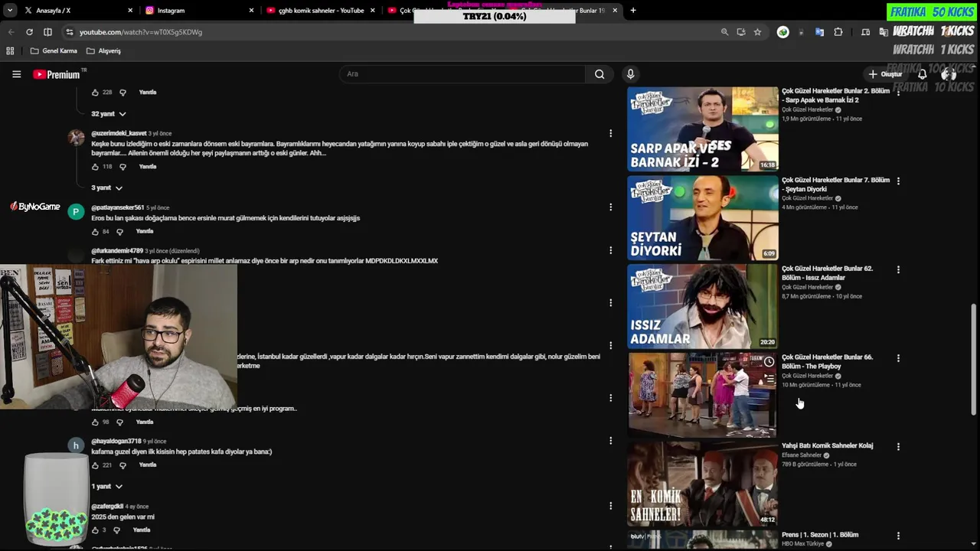This screenshot has height=551, width=980.
Task: Open options menu for Issız Adamlar video
Action: (898, 269)
